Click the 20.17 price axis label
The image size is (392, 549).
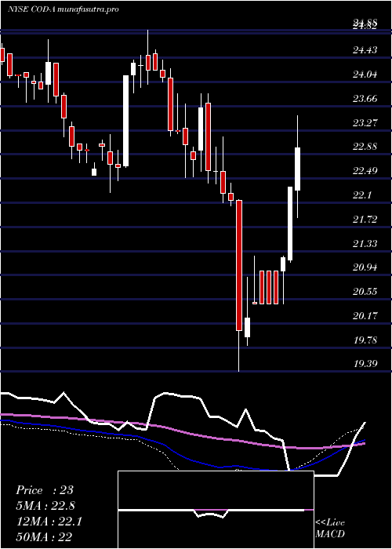[x=365, y=316]
